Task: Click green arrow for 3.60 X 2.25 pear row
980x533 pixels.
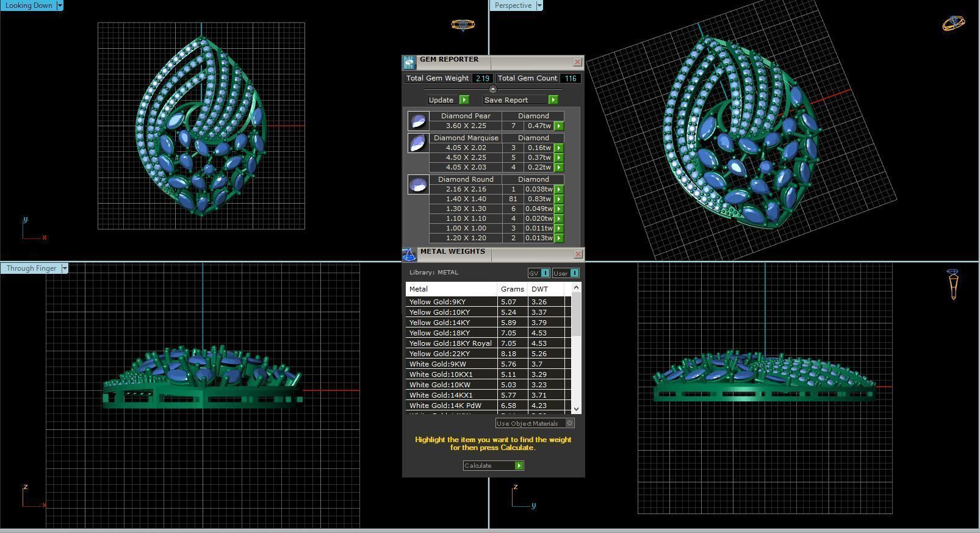Action: point(558,126)
